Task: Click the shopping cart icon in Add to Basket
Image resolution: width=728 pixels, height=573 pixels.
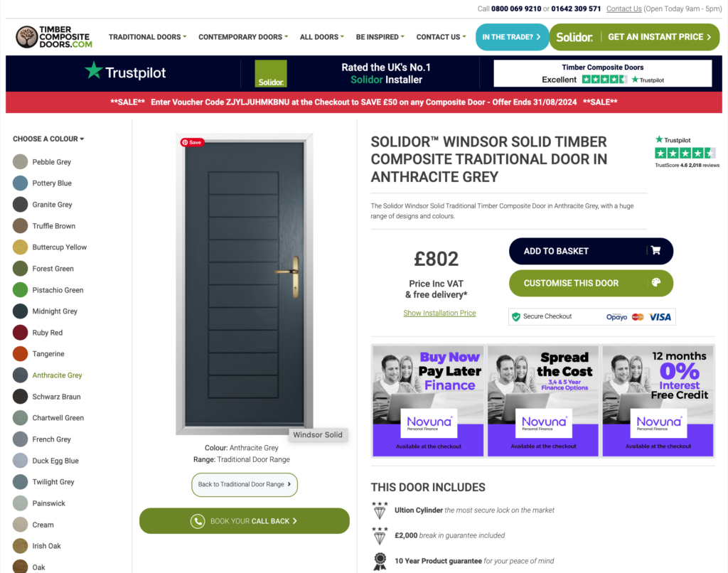Action: click(x=655, y=251)
